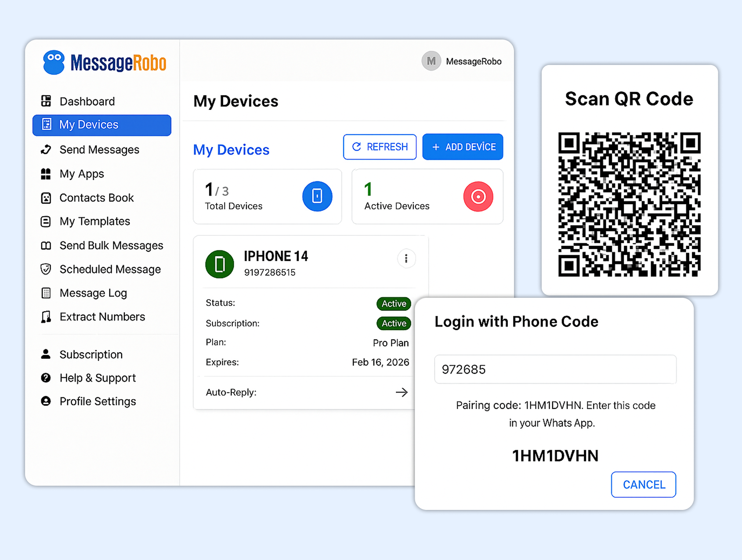Click the Contacts Book icon
This screenshot has width=742, height=560.
click(46, 198)
